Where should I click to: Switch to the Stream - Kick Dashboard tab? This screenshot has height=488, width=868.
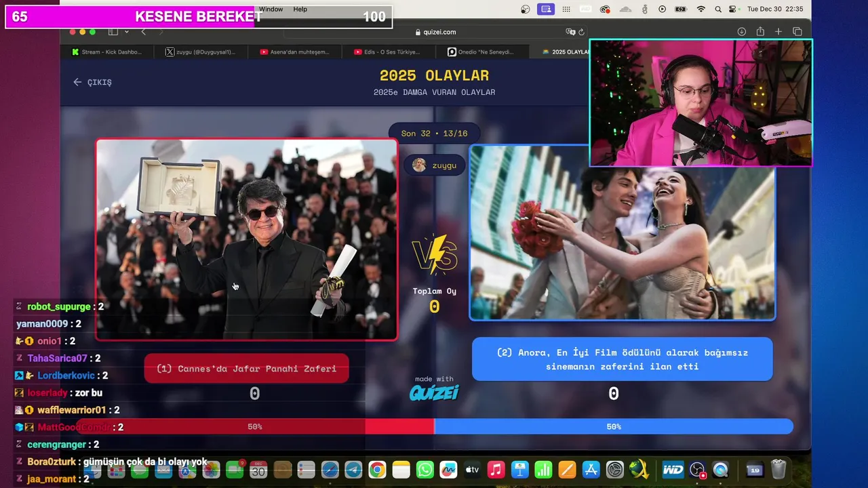pyautogui.click(x=107, y=52)
